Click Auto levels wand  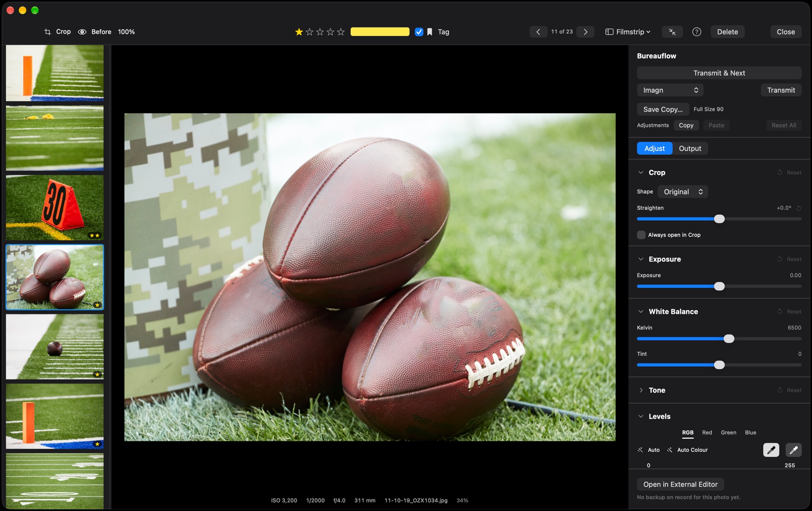(649, 450)
